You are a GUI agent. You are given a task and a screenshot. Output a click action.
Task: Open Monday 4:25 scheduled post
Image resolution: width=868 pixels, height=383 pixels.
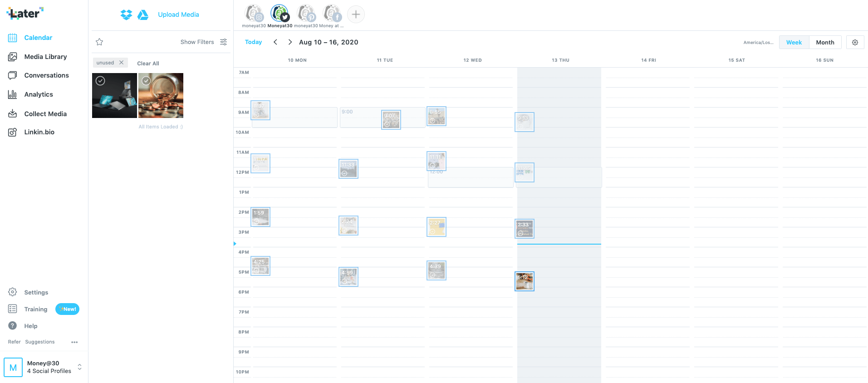pos(260,266)
